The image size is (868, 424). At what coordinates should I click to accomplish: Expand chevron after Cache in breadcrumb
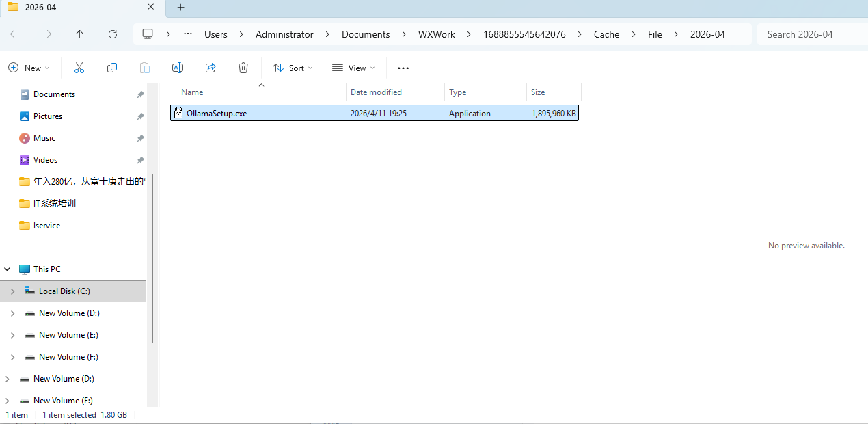tap(634, 34)
